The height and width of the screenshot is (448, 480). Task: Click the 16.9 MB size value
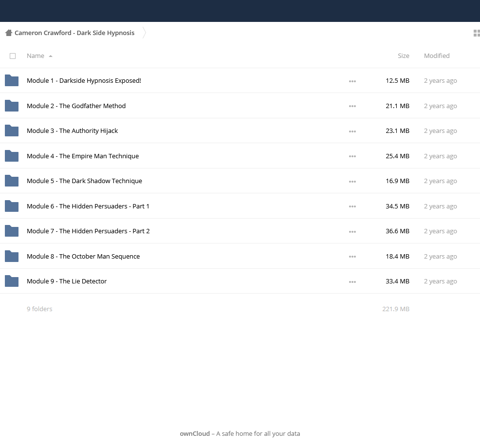pos(397,181)
